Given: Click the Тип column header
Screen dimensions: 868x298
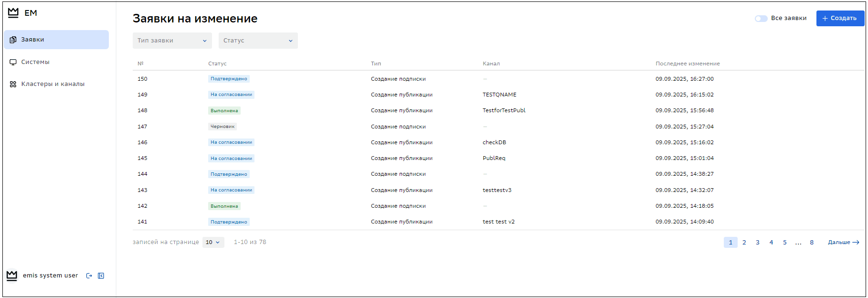Looking at the screenshot, I should click(376, 64).
